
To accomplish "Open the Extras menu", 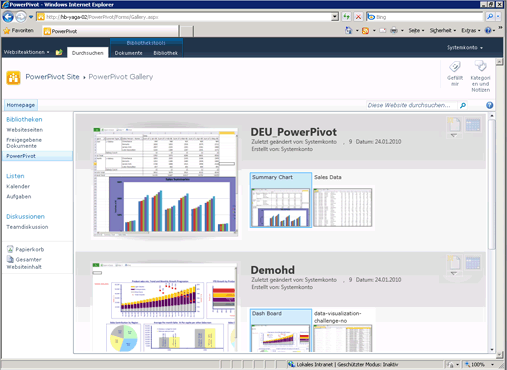I will [x=471, y=31].
